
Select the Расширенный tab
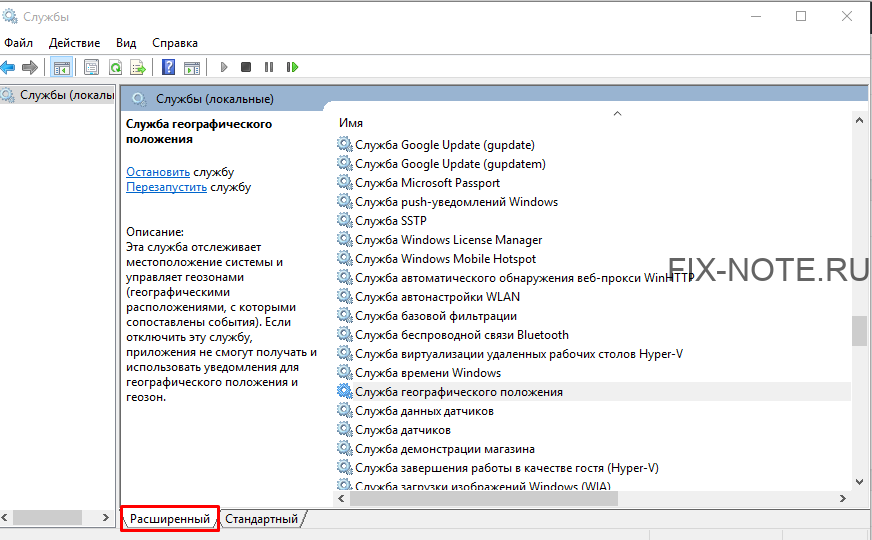(170, 519)
